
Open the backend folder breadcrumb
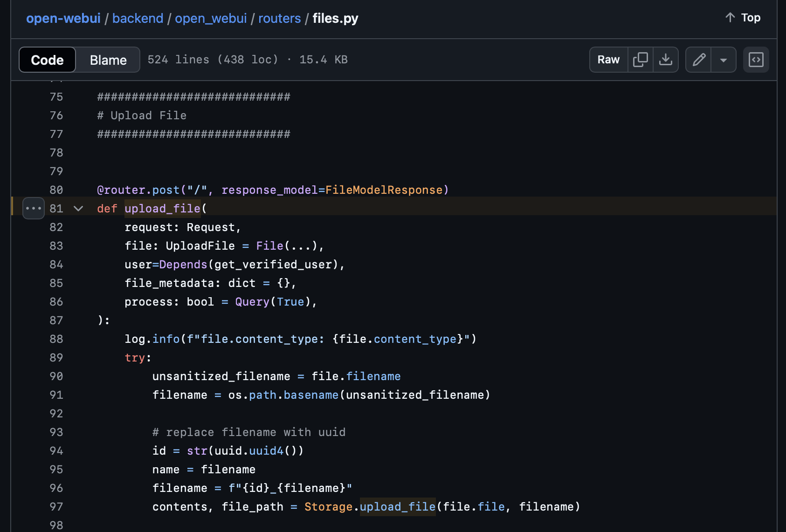138,18
